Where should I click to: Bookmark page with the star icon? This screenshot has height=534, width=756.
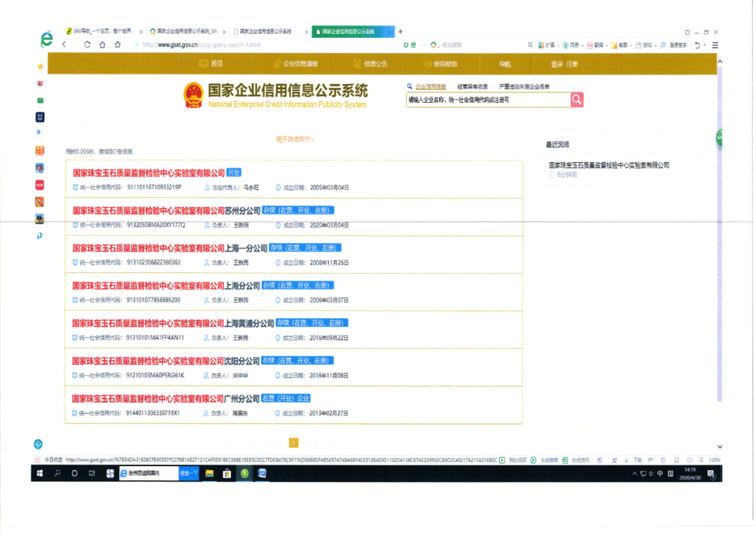118,44
